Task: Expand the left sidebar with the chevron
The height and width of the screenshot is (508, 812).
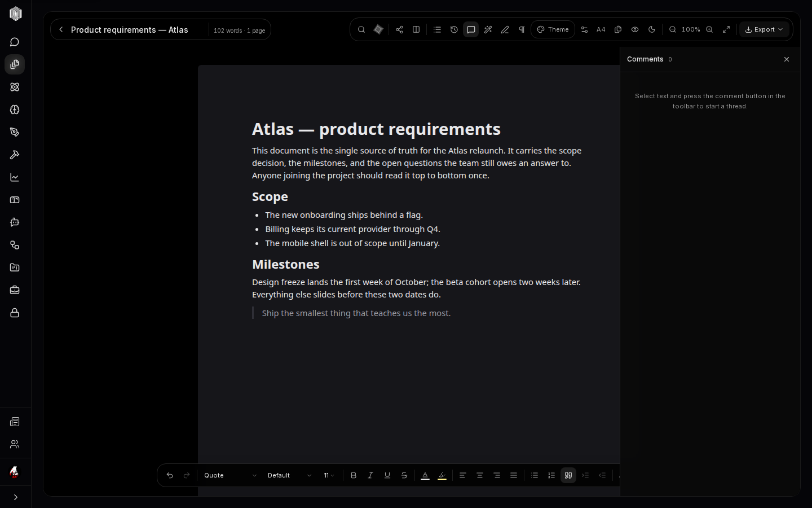Action: 15,497
